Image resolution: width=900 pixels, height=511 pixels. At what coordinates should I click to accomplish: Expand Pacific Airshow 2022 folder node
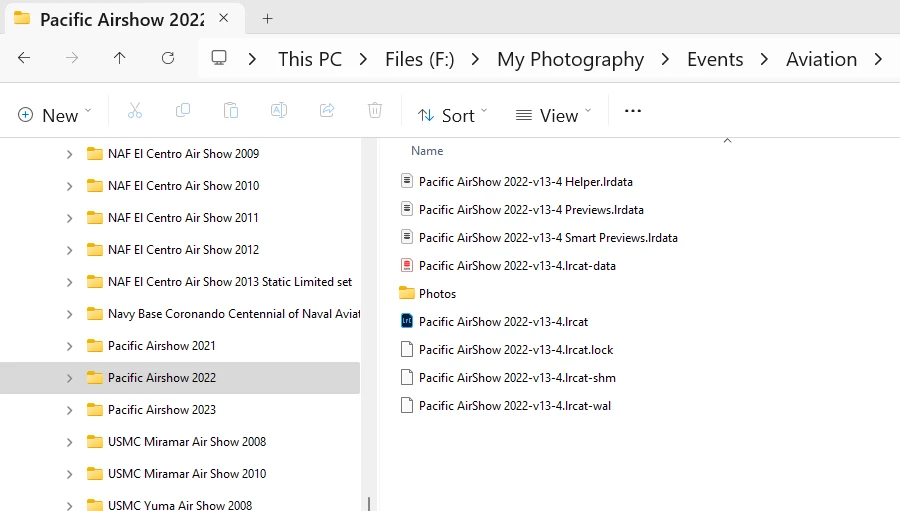coord(69,378)
